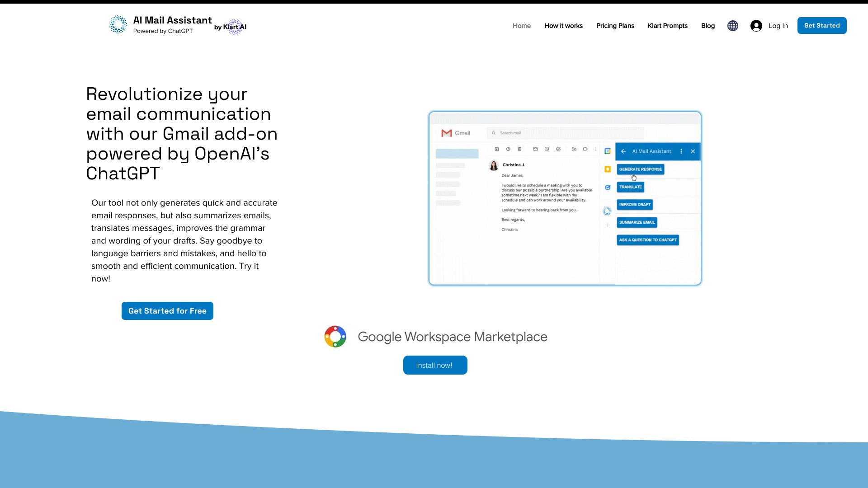The image size is (868, 488).
Task: Open the more options menu in Gmail toolbar
Action: (596, 149)
